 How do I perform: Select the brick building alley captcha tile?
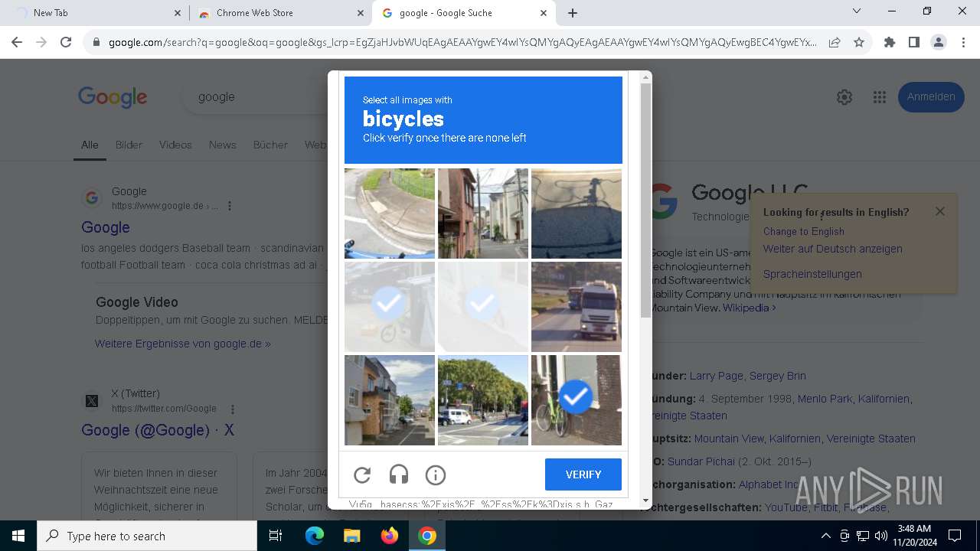(483, 214)
